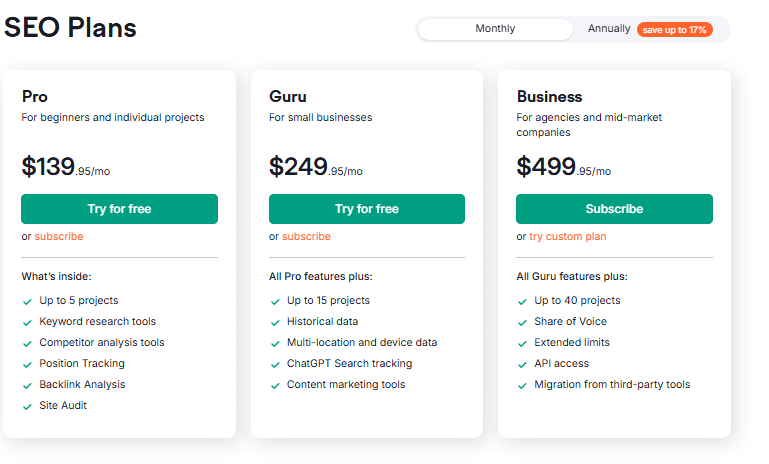Select the 'Pro' plan title

[35, 97]
